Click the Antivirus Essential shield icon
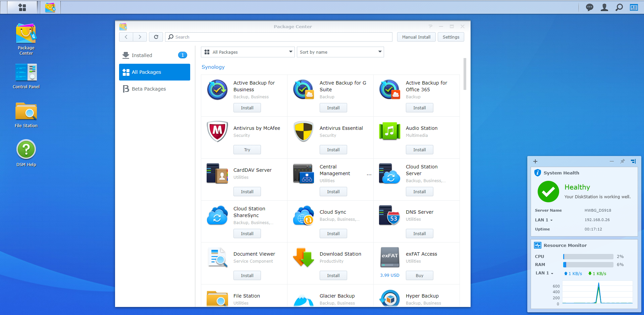 click(x=304, y=132)
